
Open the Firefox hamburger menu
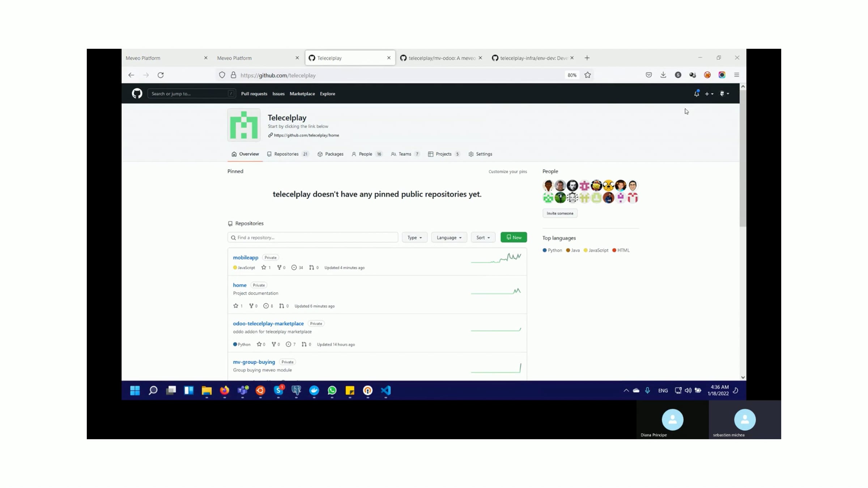coord(737,75)
